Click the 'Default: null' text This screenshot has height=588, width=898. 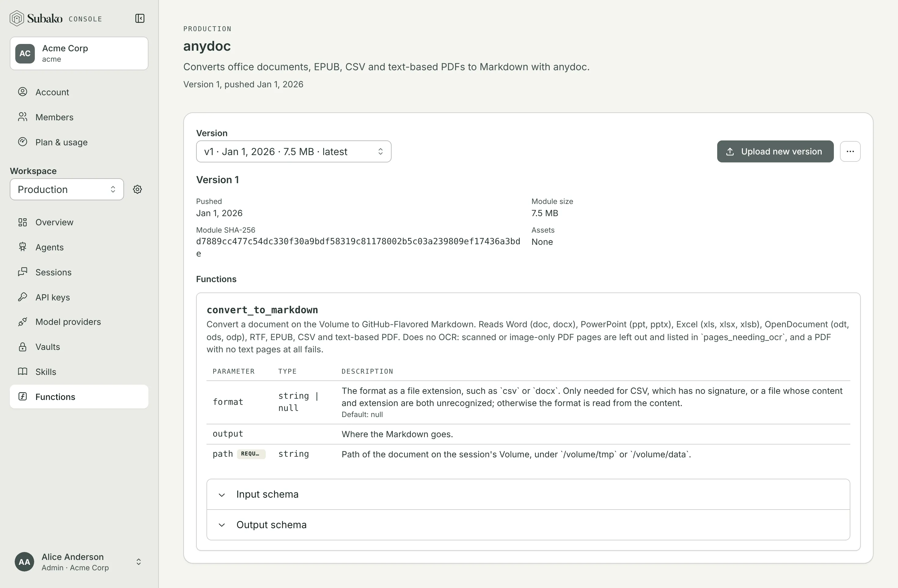click(x=362, y=415)
